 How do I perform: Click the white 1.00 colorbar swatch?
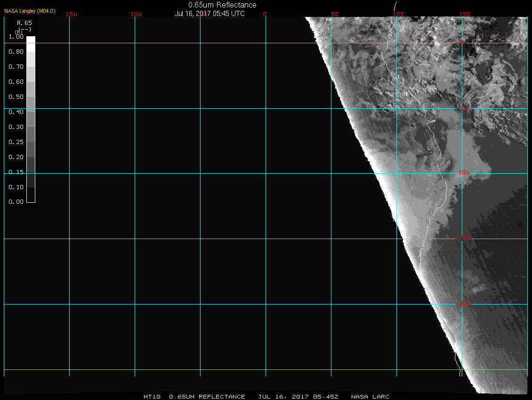click(31, 44)
